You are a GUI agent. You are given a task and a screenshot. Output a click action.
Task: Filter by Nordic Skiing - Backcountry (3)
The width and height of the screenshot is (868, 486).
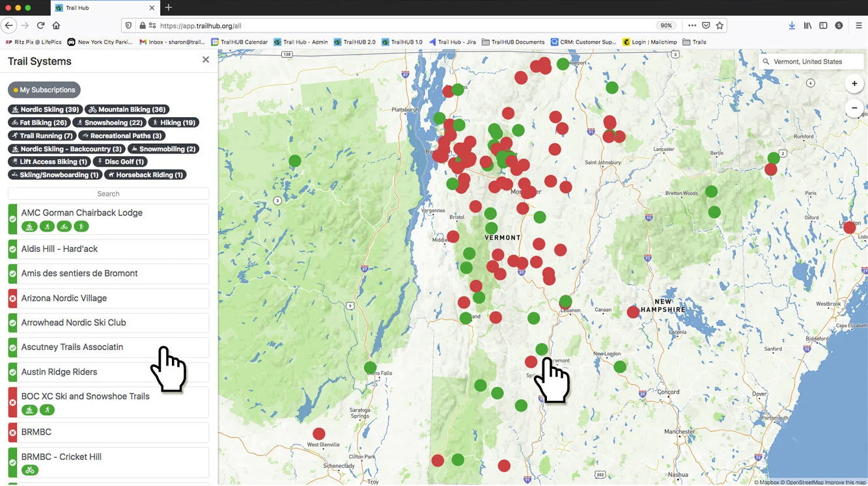point(67,149)
